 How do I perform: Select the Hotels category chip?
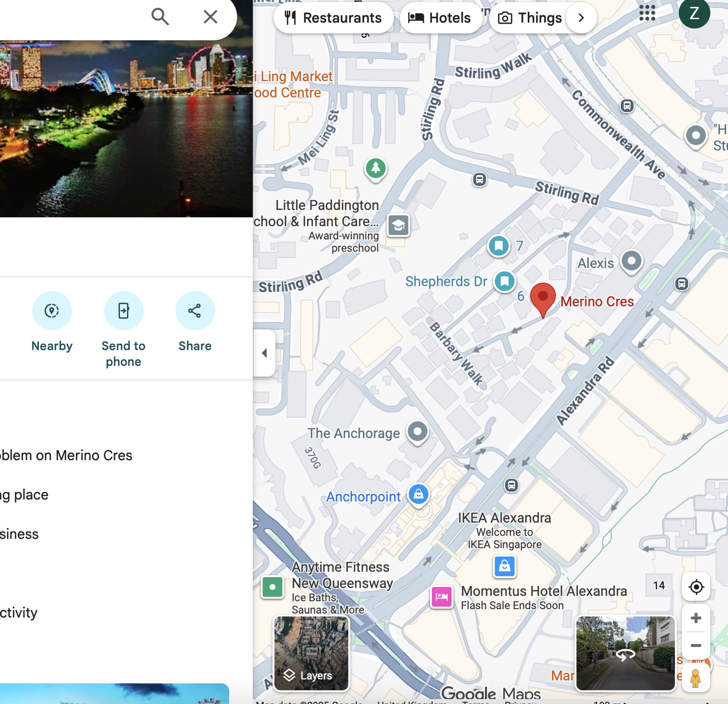(x=439, y=18)
